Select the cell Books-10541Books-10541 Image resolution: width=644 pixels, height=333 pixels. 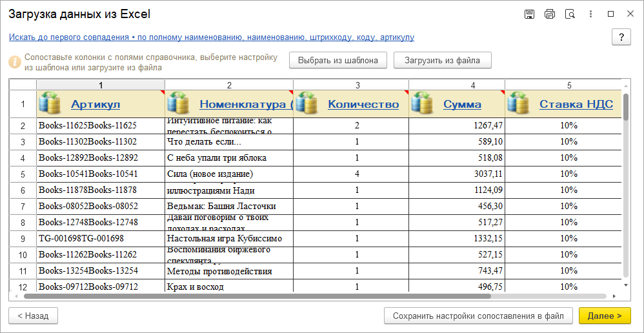point(88,174)
